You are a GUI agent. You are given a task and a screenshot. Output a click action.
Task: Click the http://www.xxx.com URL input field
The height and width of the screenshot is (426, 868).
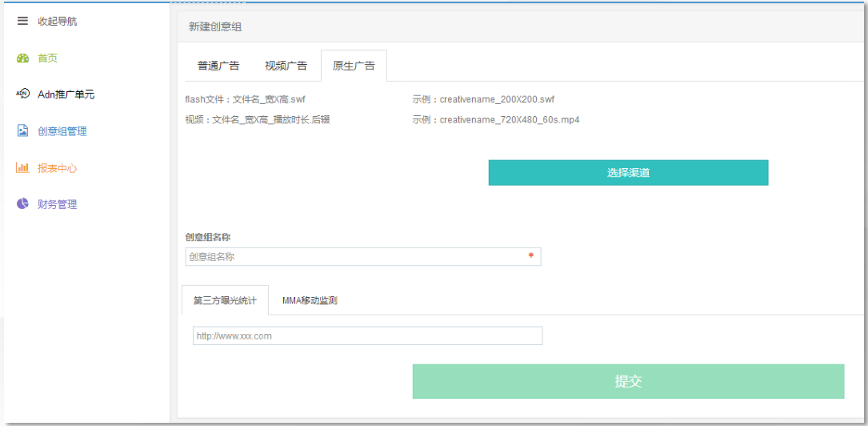click(367, 336)
